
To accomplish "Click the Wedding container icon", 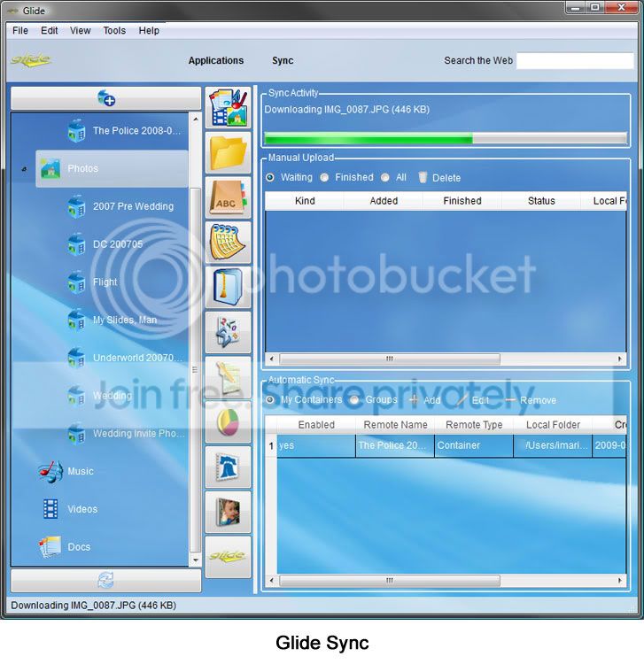I will [x=76, y=396].
